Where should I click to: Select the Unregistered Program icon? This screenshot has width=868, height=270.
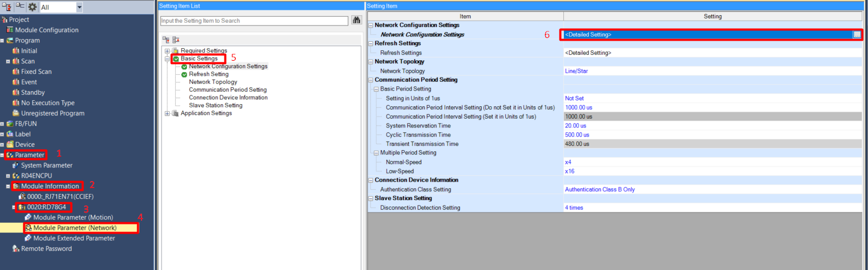[16, 113]
